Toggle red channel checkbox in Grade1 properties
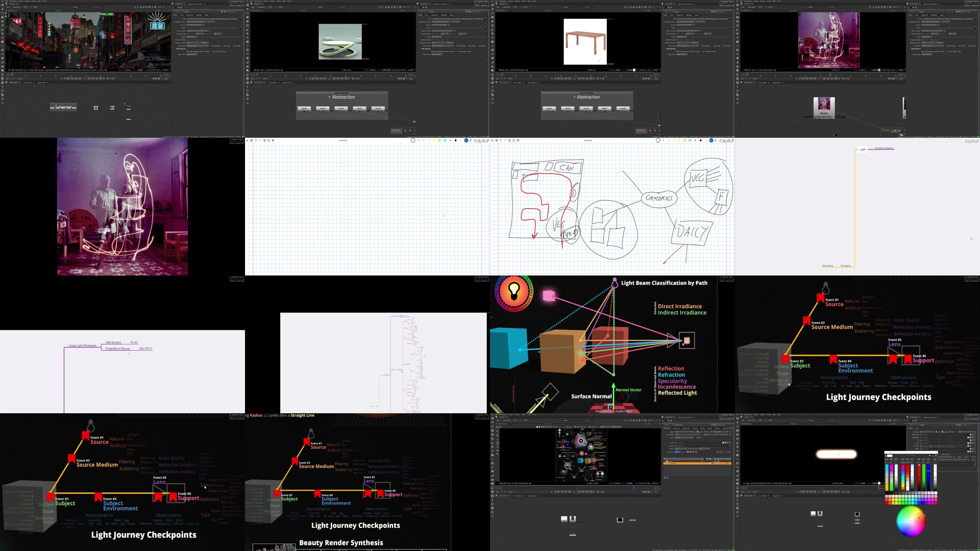The image size is (980, 551). (x=937, y=432)
